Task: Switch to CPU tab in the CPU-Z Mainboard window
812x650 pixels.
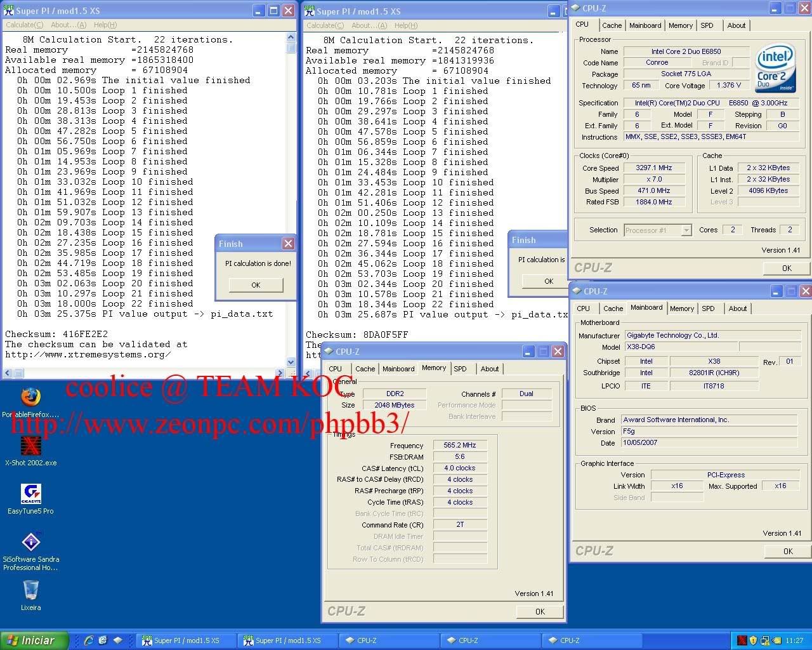Action: pos(583,308)
